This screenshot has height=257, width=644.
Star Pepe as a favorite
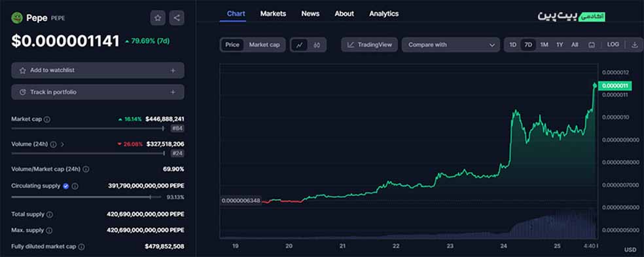click(x=158, y=18)
